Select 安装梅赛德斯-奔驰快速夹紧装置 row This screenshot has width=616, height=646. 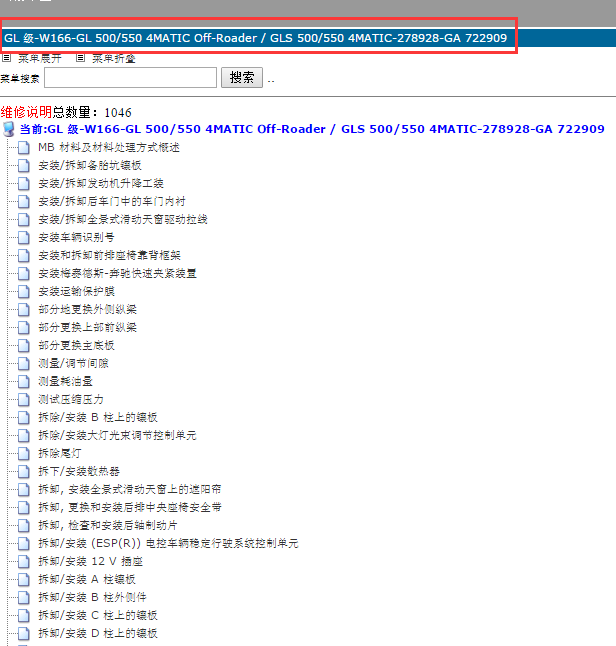click(117, 274)
